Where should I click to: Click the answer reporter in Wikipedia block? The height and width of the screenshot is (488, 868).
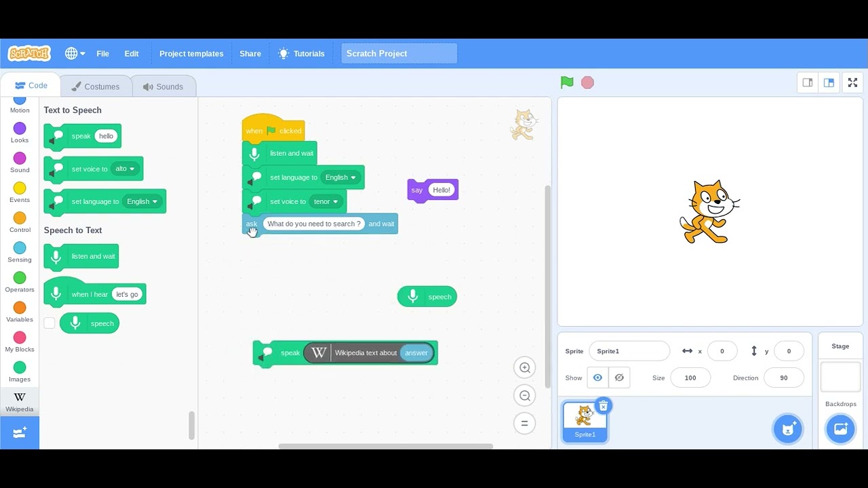pyautogui.click(x=416, y=352)
